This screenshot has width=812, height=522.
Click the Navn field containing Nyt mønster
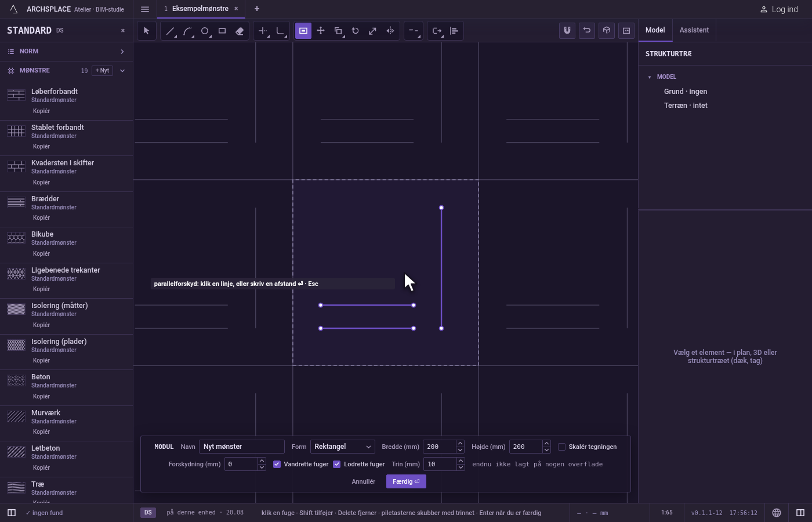pyautogui.click(x=242, y=447)
